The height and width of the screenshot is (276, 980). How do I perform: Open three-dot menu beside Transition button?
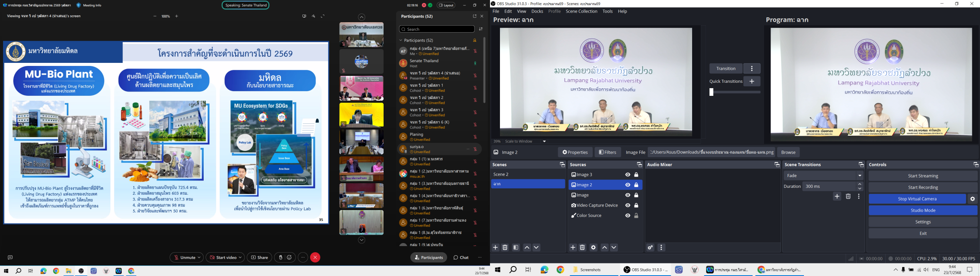752,69
